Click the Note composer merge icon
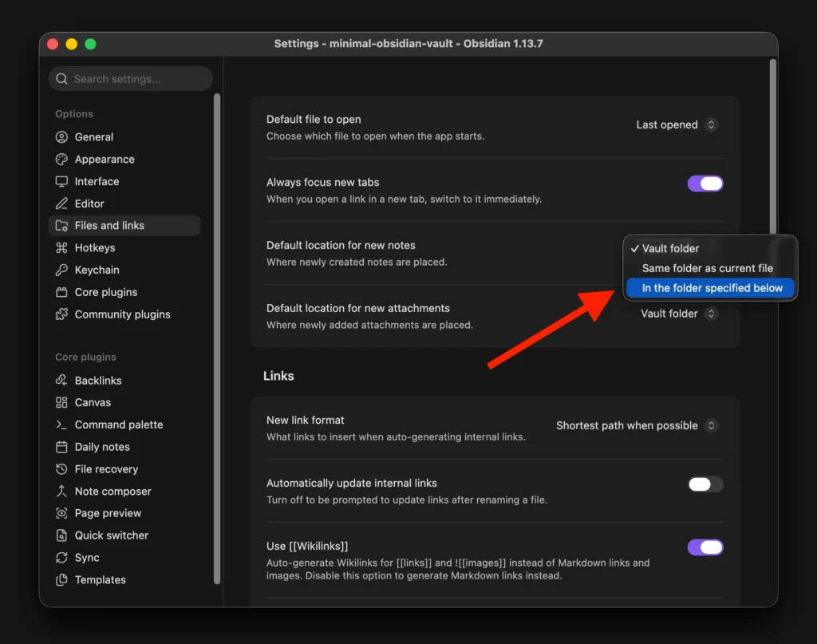The width and height of the screenshot is (817, 644). pyautogui.click(x=61, y=492)
